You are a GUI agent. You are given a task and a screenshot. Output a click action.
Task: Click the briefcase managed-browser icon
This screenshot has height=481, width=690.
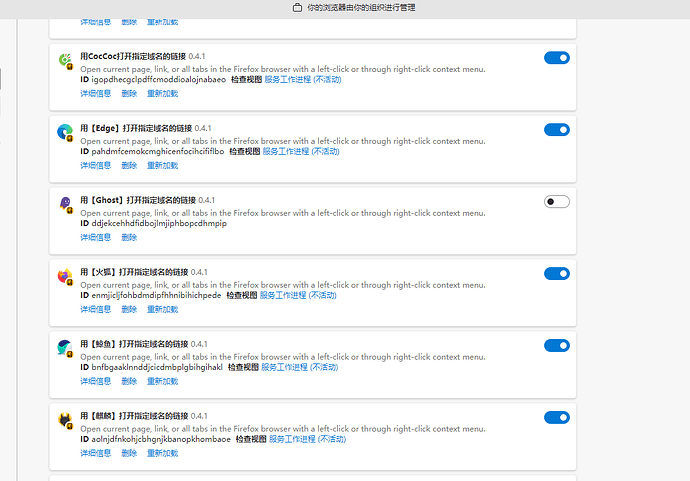pos(297,7)
